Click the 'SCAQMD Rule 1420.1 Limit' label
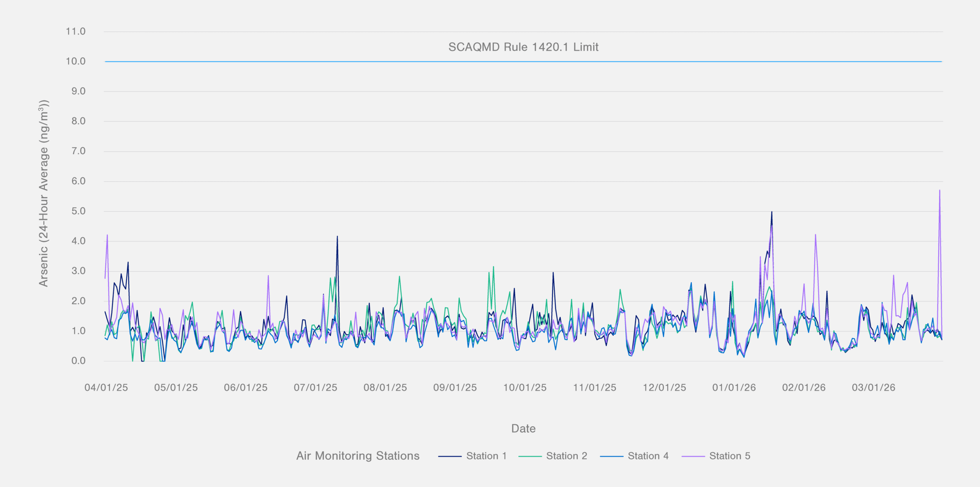 pos(523,47)
